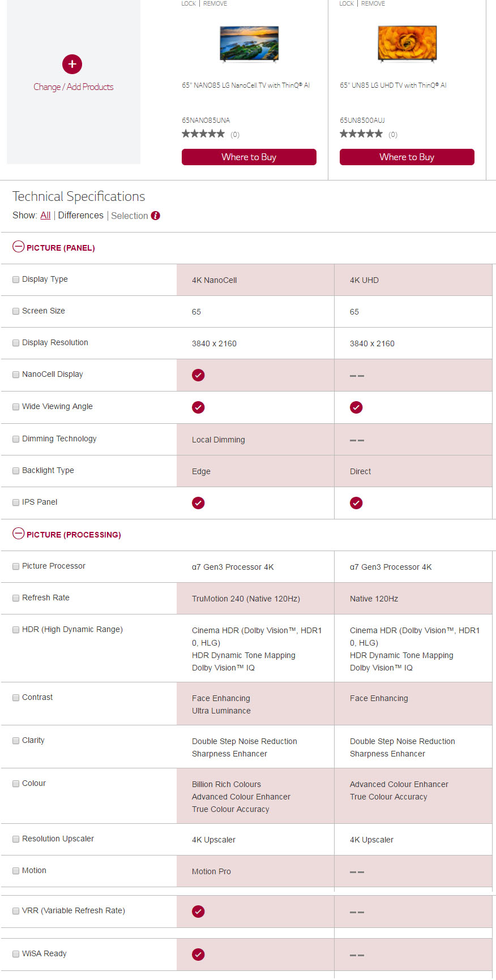Click Where to Buy for NANO85 TV
The height and width of the screenshot is (980, 496).
(249, 157)
